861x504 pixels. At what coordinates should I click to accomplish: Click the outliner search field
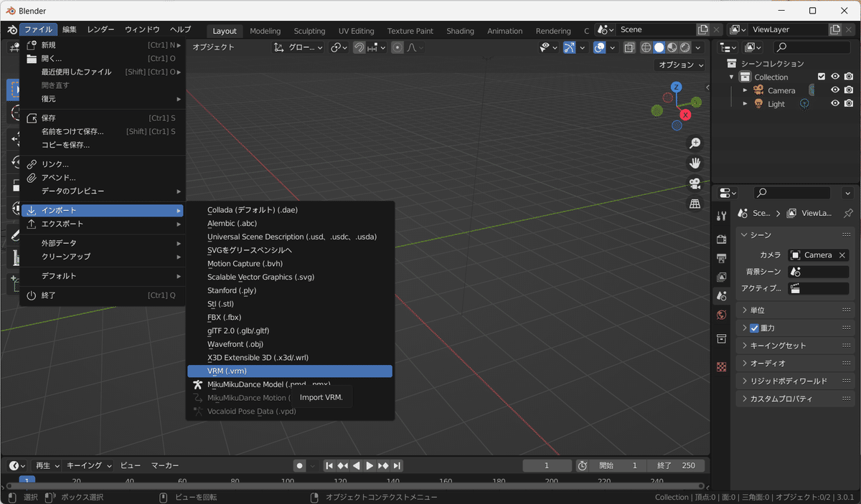[x=813, y=47]
